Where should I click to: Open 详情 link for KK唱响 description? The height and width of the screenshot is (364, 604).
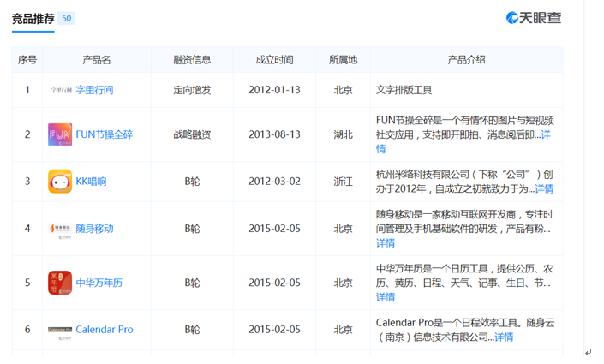pos(544,188)
